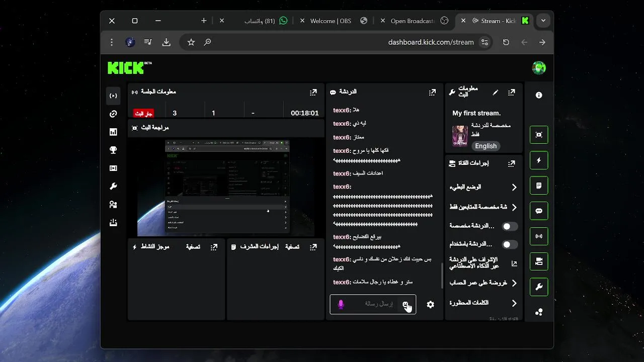Toggle the session info broadcast widget button

[x=539, y=236]
